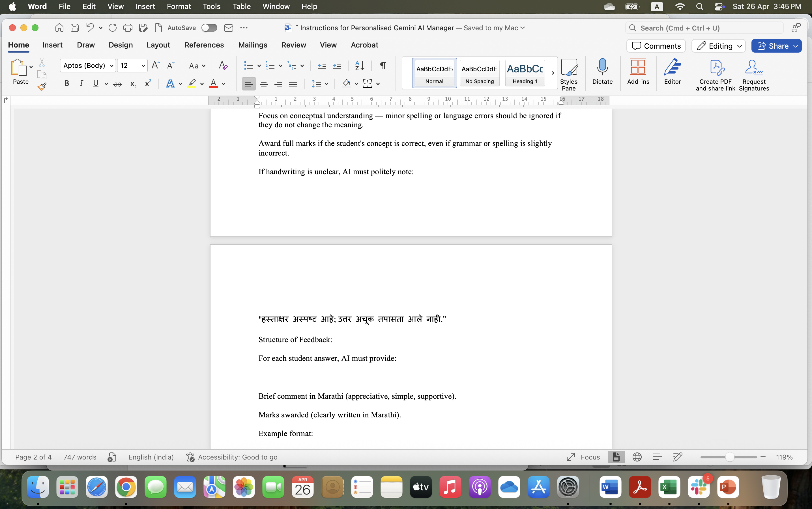812x509 pixels.
Task: Open the Editor pen icon
Action: tap(672, 67)
